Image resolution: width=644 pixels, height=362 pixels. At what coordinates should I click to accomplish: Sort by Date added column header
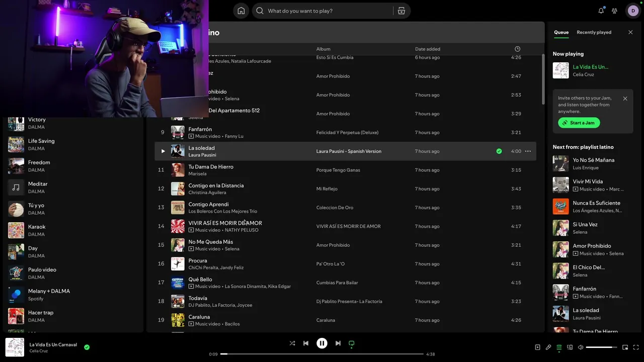(428, 49)
